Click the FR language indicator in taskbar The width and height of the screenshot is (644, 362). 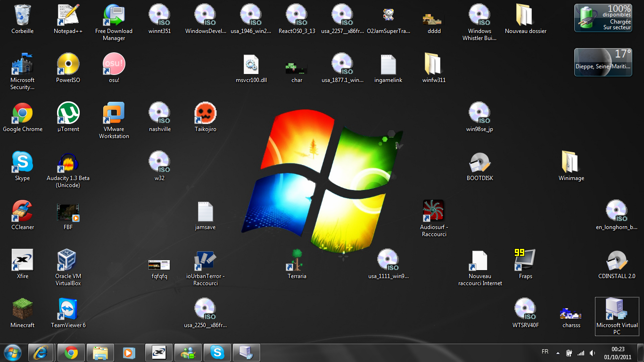(545, 352)
